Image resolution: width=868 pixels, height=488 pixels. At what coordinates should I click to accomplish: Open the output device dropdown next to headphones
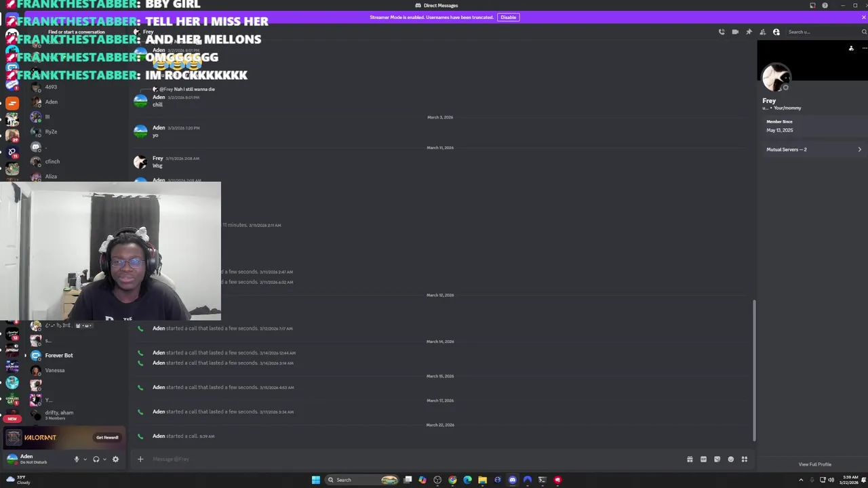pos(104,459)
